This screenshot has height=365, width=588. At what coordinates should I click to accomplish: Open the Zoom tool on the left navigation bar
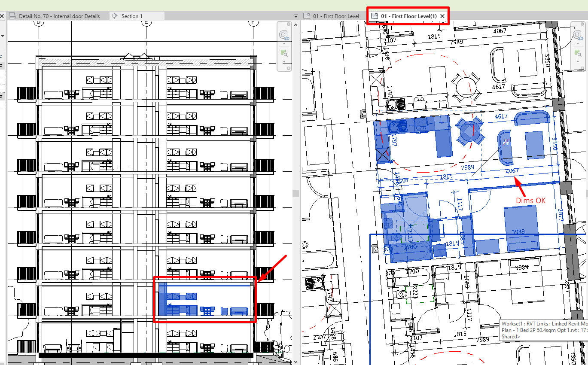283,52
